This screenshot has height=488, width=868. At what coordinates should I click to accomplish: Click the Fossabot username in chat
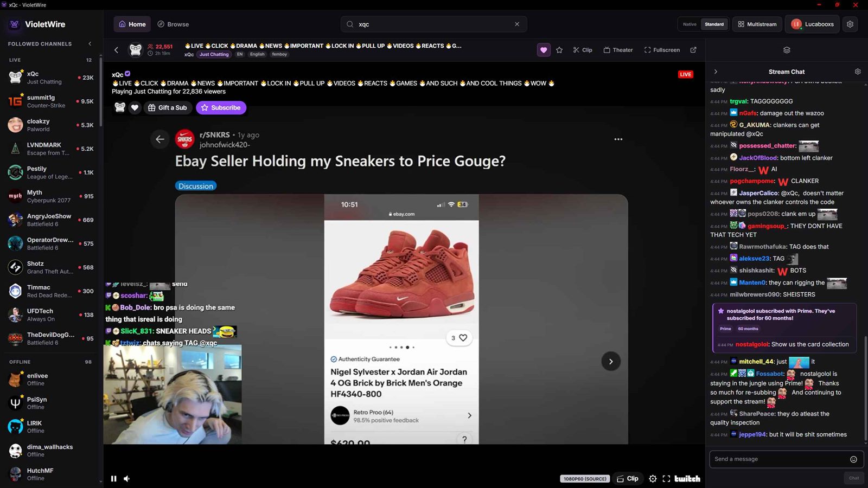(x=770, y=374)
